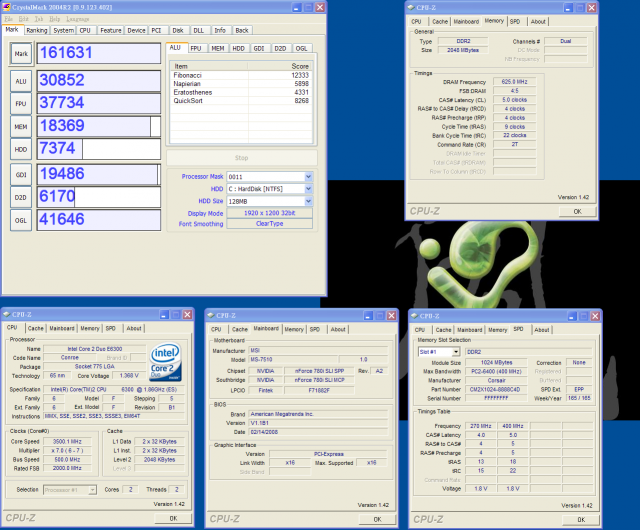Click the DRAM Frequency value 625.0 MHz

[514, 82]
